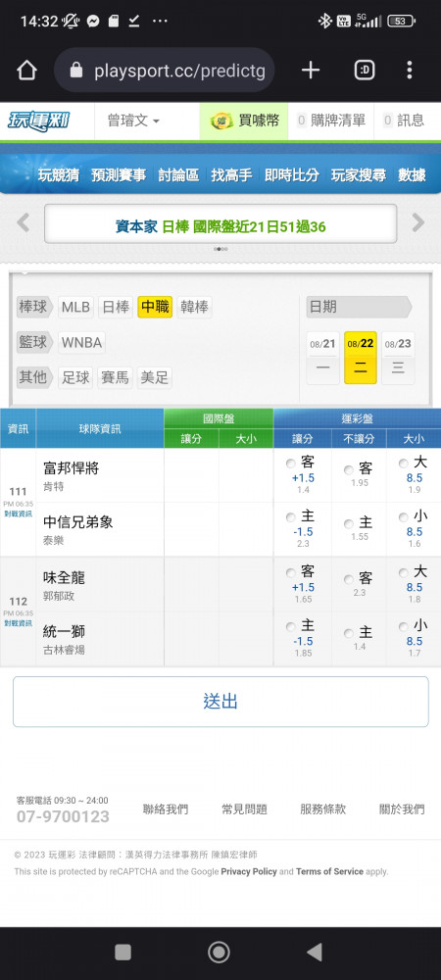Tap Android home circle button
The image size is (441, 980).
(219, 952)
